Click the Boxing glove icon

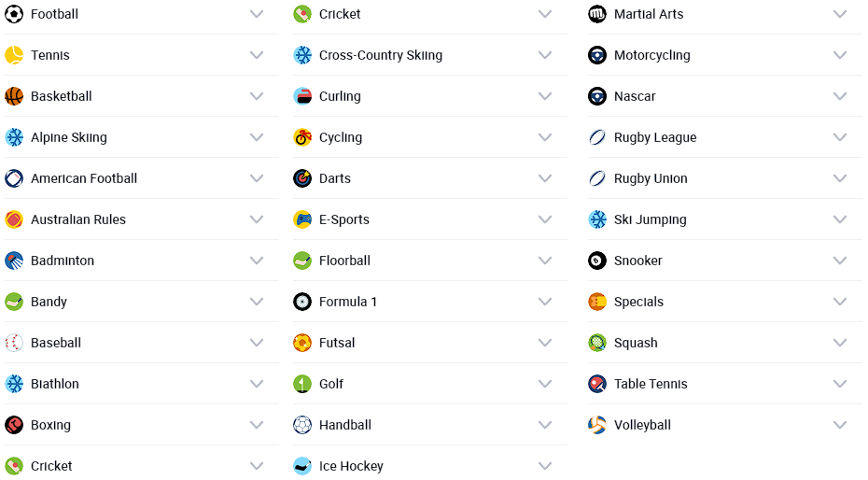tap(14, 425)
